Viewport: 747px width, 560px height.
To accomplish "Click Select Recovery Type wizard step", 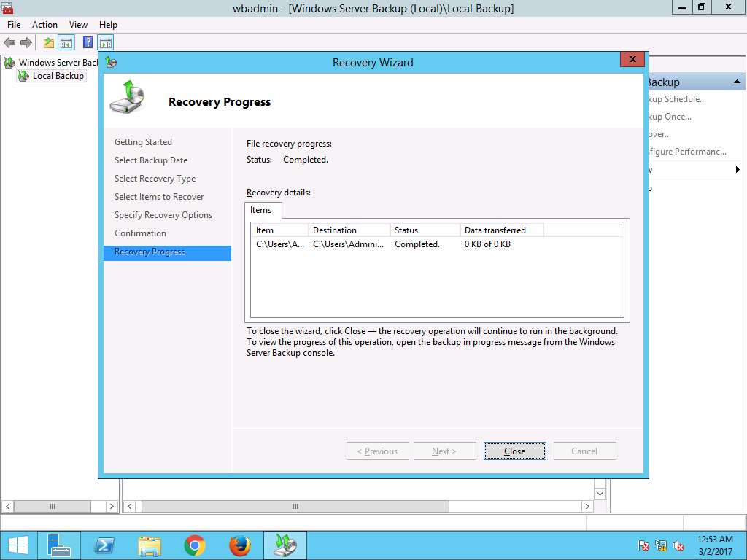I will click(155, 179).
